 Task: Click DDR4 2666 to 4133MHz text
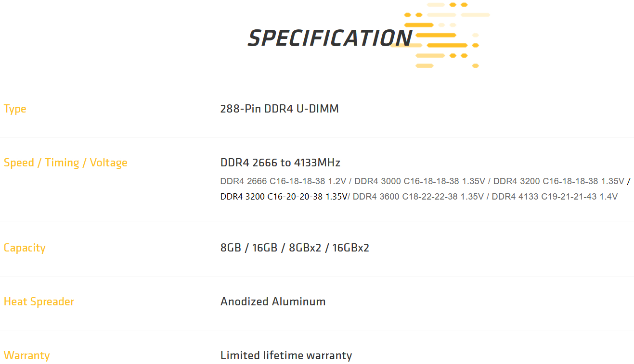pyautogui.click(x=280, y=163)
